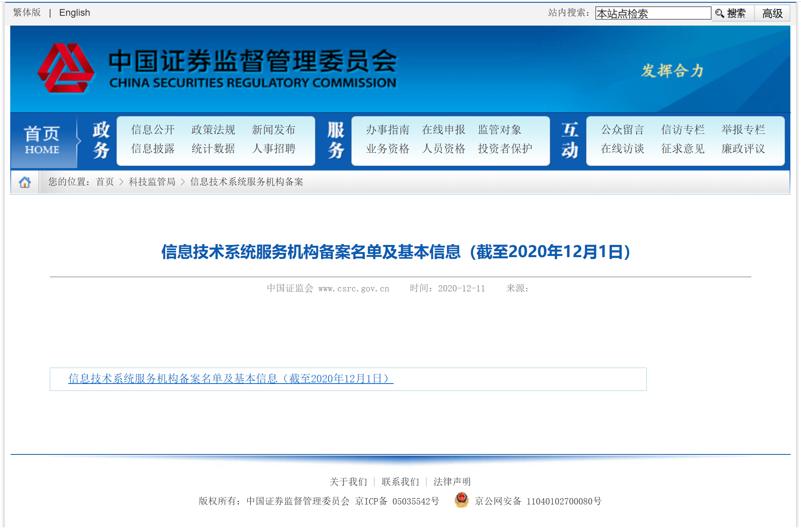This screenshot has width=801, height=532.
Task: Open 人员资格 menu item
Action: point(444,148)
